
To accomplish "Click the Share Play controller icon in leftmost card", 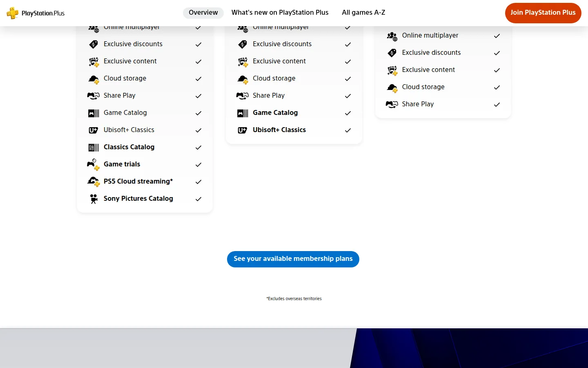I will point(94,96).
